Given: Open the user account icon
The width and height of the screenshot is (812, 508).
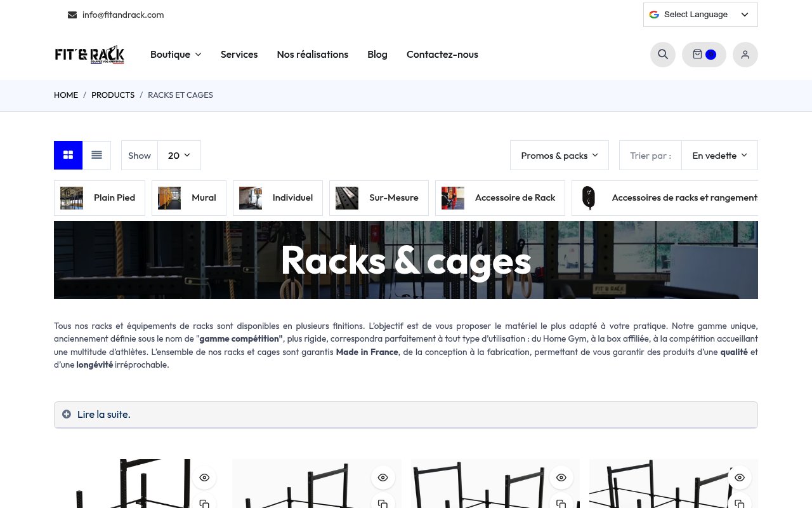Looking at the screenshot, I should tap(745, 55).
